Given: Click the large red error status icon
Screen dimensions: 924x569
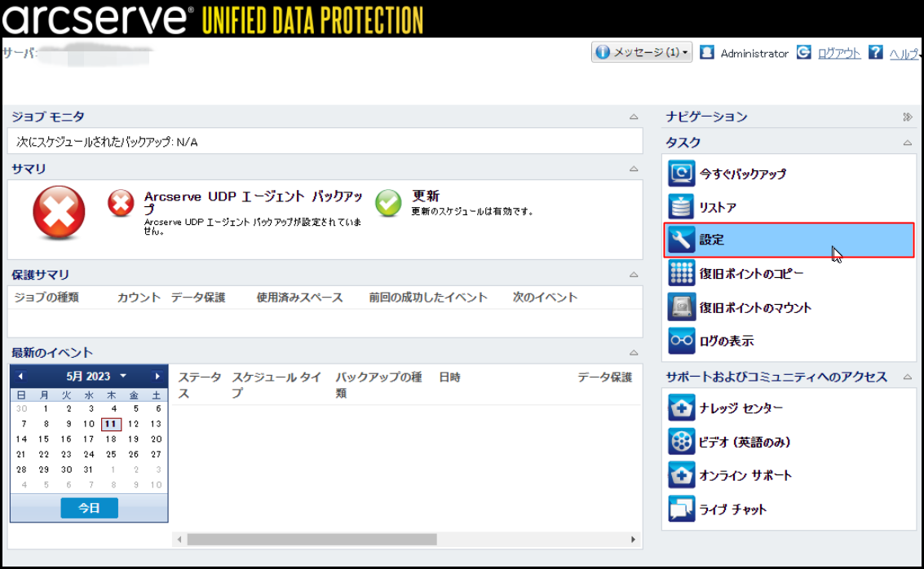Looking at the screenshot, I should coord(59,213).
